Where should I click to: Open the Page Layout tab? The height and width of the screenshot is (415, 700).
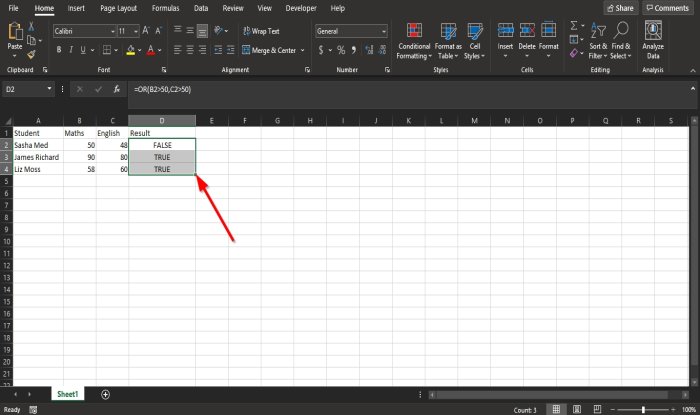point(118,8)
